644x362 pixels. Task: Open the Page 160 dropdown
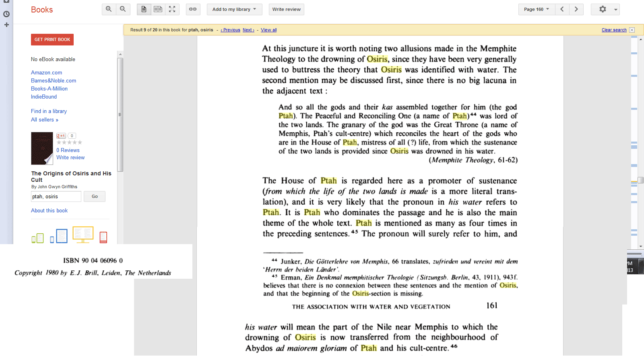click(x=536, y=9)
